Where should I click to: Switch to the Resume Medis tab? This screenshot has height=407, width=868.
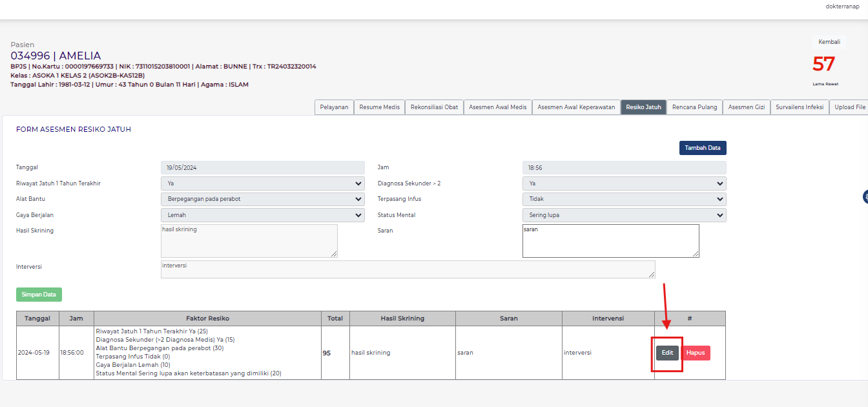379,107
